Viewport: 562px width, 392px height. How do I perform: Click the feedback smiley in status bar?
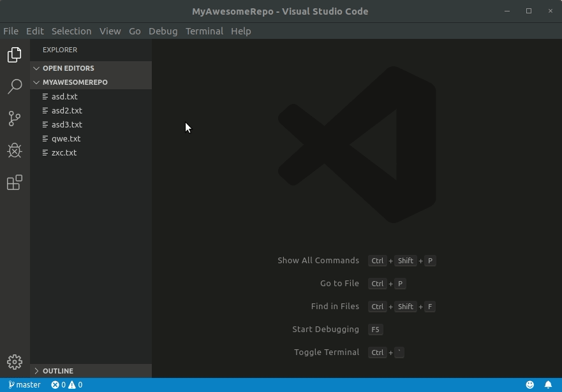tap(529, 384)
